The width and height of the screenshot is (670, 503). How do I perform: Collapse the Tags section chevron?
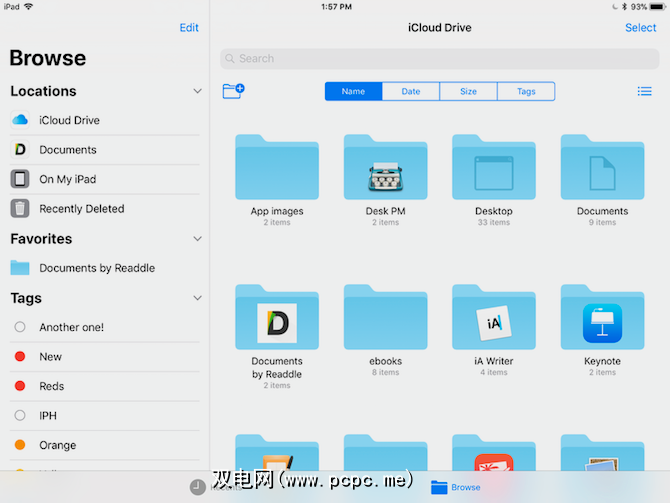(197, 298)
